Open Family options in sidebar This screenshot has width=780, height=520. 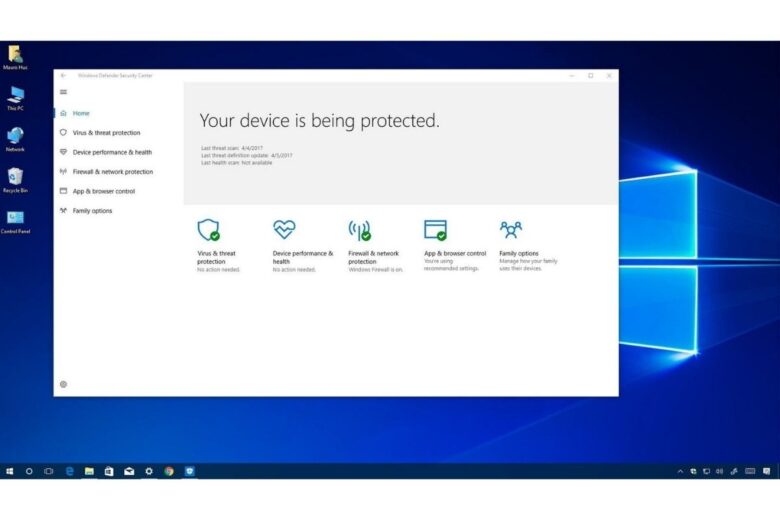coord(92,210)
